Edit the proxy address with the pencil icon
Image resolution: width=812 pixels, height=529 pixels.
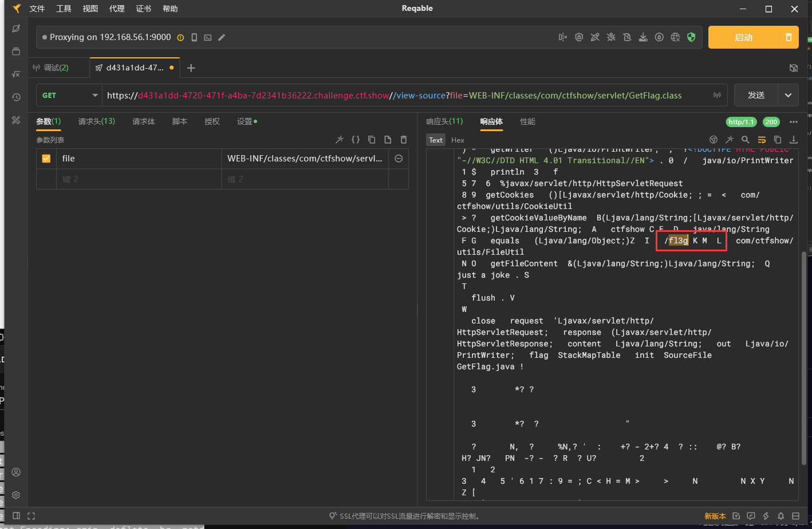coord(222,37)
